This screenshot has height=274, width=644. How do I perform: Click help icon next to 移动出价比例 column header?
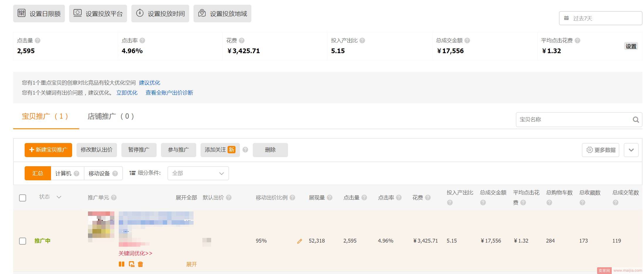[292, 198]
